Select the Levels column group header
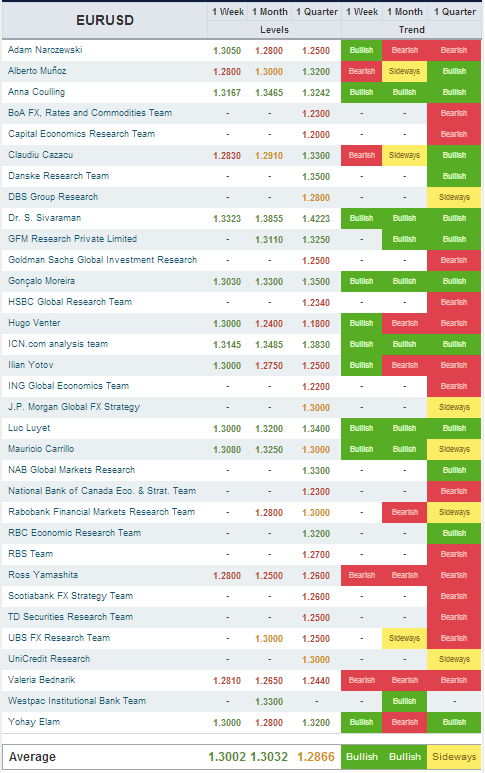 (x=274, y=30)
